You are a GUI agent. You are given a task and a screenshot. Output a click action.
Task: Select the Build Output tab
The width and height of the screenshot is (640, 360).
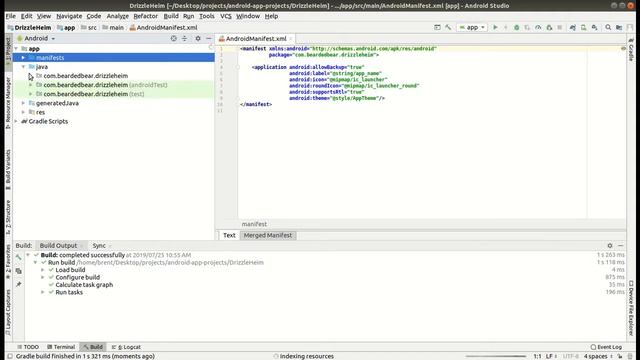point(58,245)
